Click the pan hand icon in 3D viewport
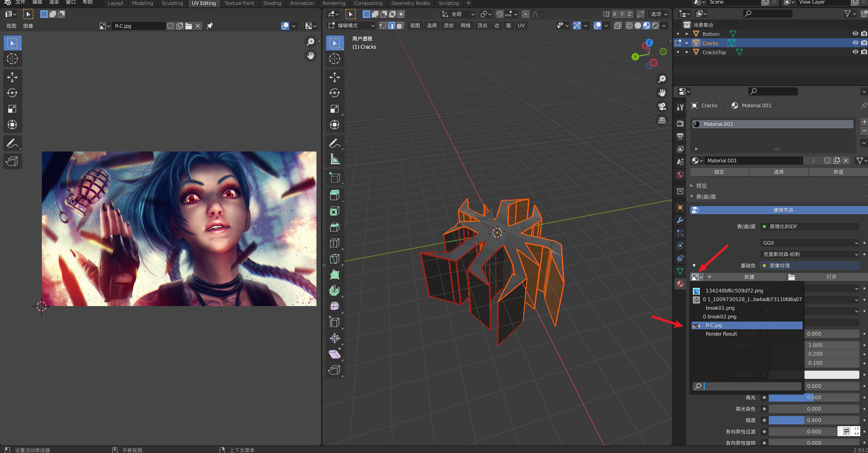 click(662, 93)
